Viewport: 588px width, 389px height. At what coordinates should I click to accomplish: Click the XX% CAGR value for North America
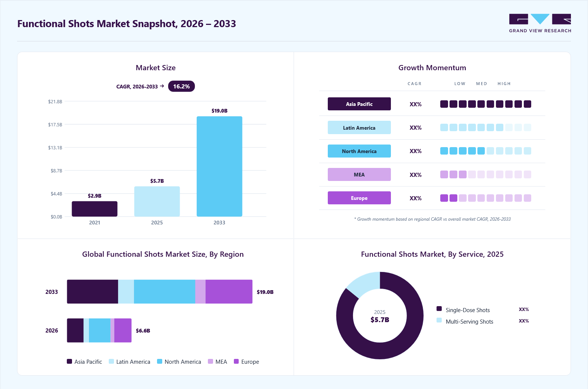415,151
